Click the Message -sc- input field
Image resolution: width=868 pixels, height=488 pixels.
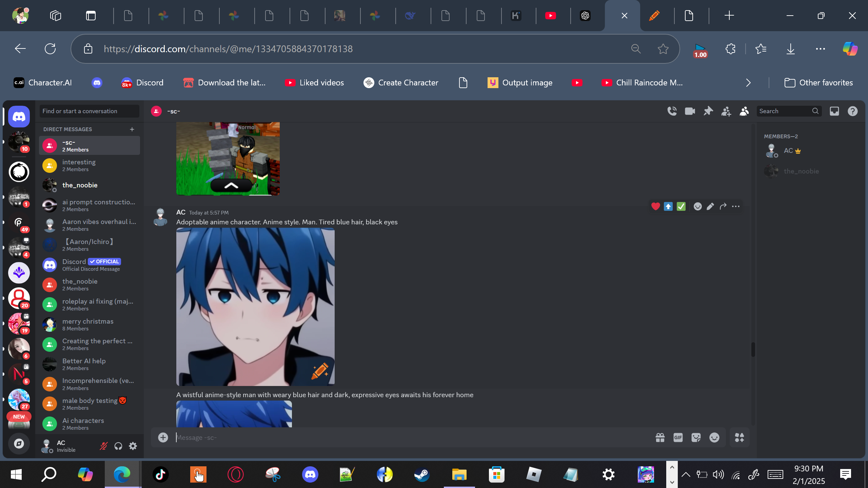tap(407, 438)
